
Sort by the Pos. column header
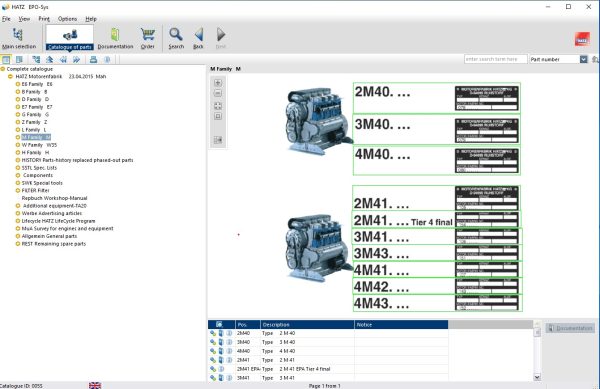(248, 324)
